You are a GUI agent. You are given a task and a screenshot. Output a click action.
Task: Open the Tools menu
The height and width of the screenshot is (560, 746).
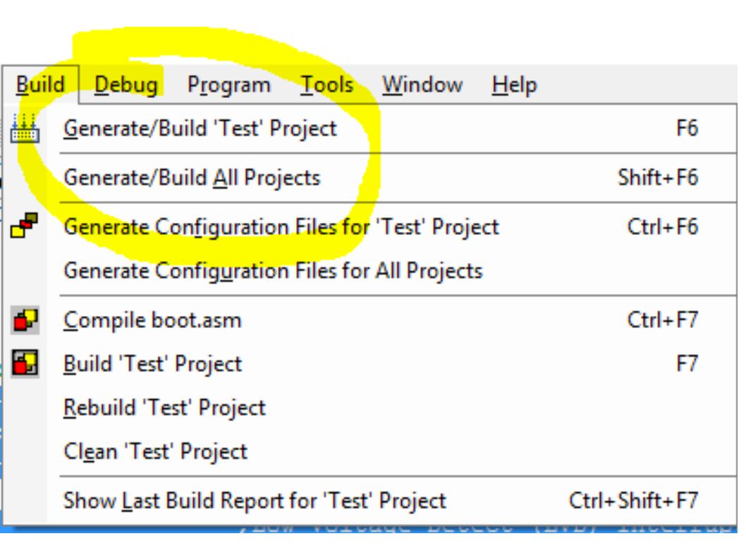click(327, 85)
